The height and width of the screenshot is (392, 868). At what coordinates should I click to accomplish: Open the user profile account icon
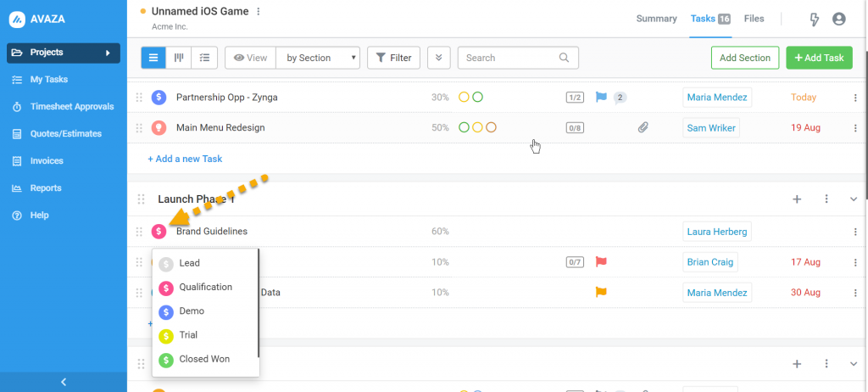839,19
